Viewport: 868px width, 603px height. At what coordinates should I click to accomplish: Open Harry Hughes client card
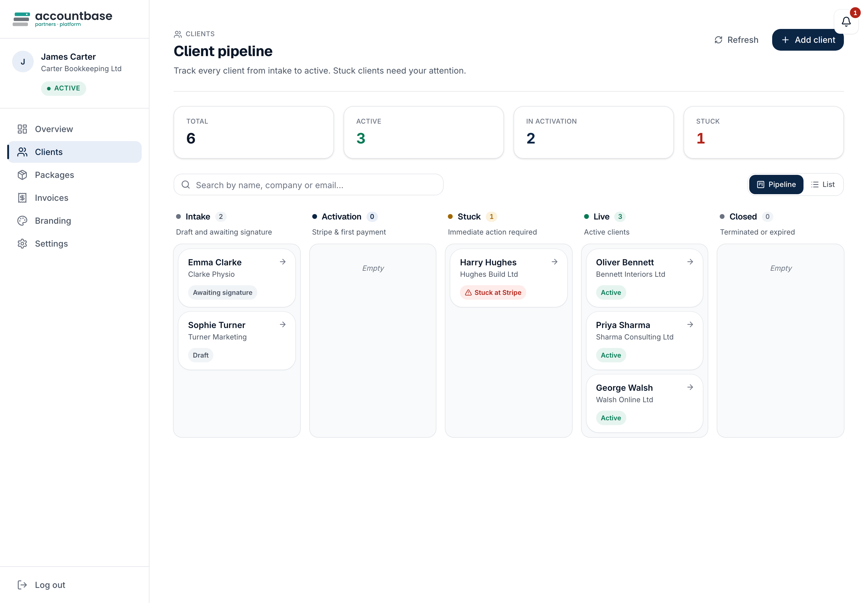click(x=508, y=278)
